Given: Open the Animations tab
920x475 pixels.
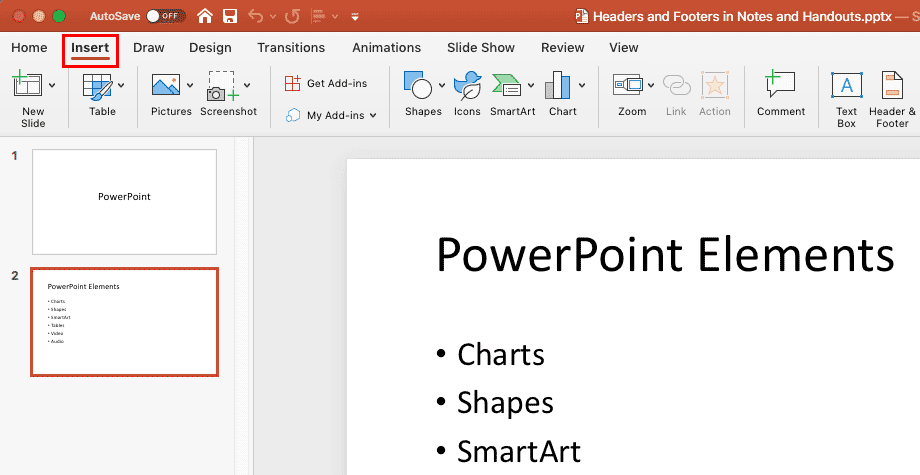Looking at the screenshot, I should [387, 48].
